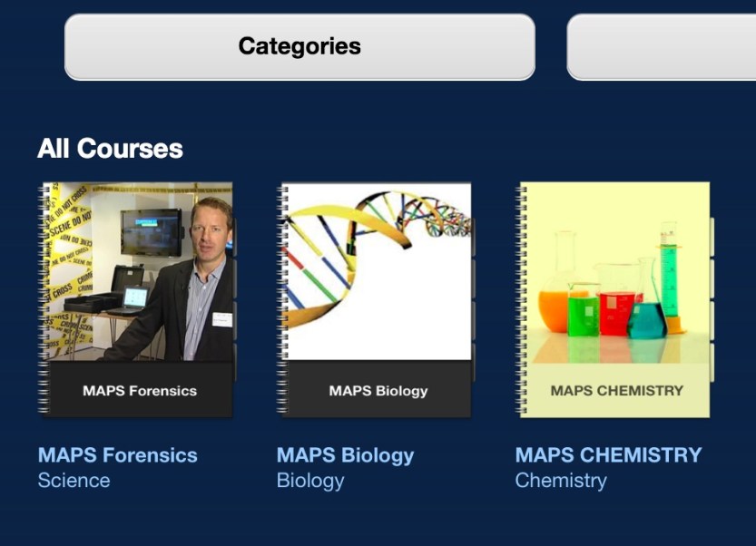Screen dimensions: 756x546
Task: Select the Chemistry category under MAPS CHEMISTRY
Action: 561,481
